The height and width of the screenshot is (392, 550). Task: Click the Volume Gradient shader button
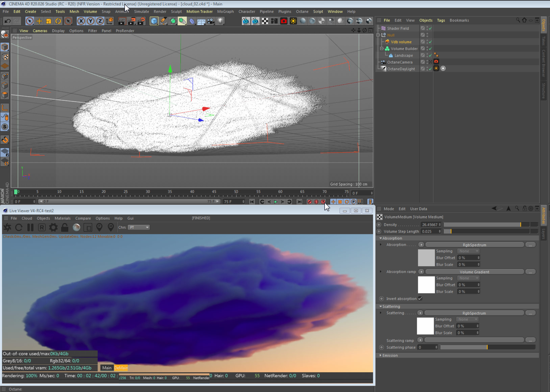click(x=474, y=272)
